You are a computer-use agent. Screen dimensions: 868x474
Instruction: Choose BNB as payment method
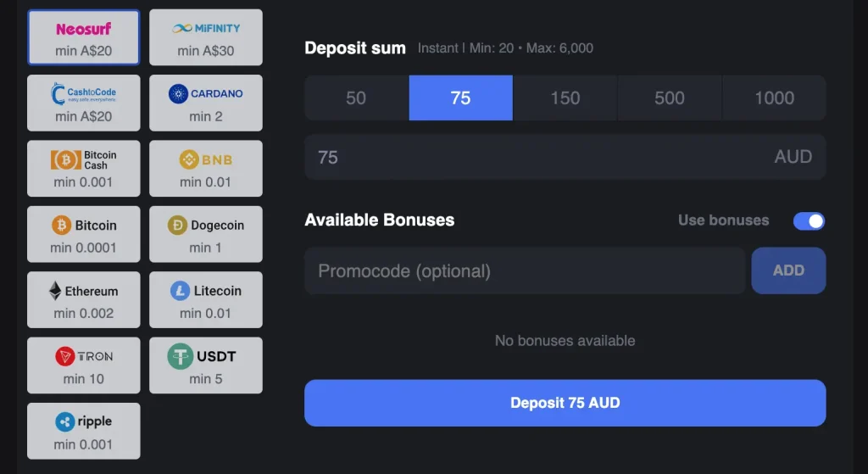click(x=206, y=169)
